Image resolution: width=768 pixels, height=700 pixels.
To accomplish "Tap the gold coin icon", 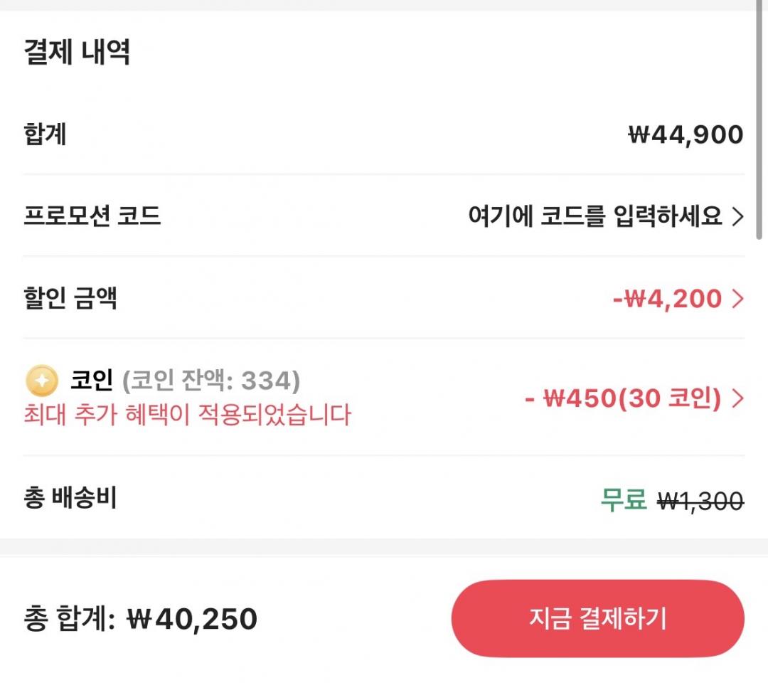I will (x=41, y=381).
